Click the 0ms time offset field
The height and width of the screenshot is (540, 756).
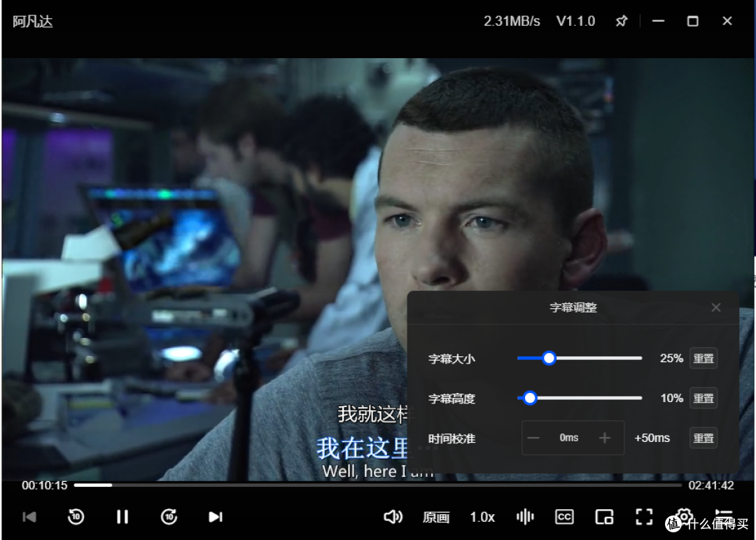pos(569,438)
